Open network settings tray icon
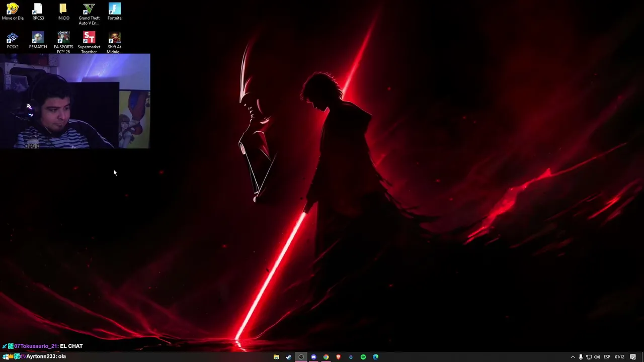The width and height of the screenshot is (644, 362). 589,357
